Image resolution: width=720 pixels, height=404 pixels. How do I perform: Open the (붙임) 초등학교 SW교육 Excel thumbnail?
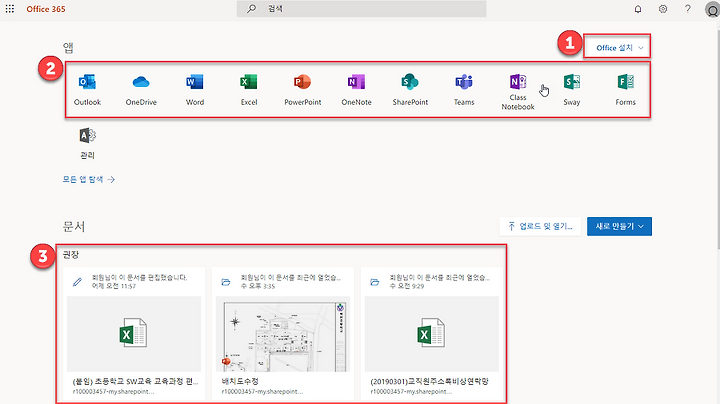(x=134, y=334)
